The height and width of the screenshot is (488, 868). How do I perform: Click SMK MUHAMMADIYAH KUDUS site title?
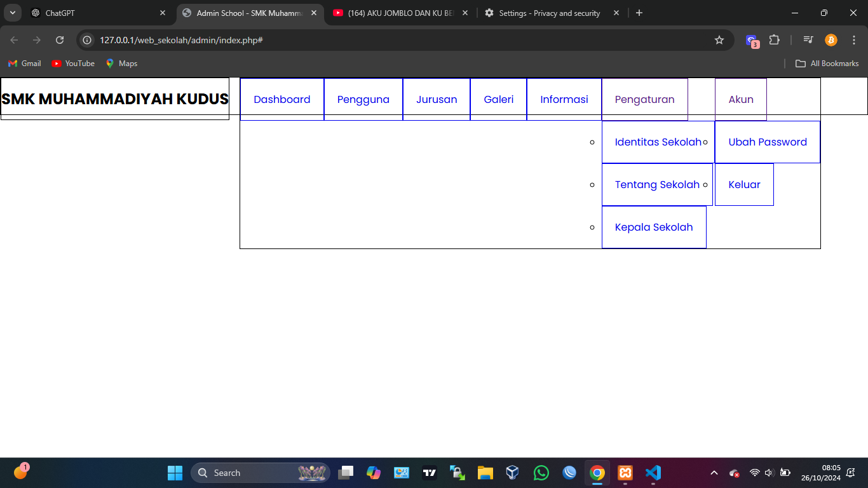click(115, 98)
